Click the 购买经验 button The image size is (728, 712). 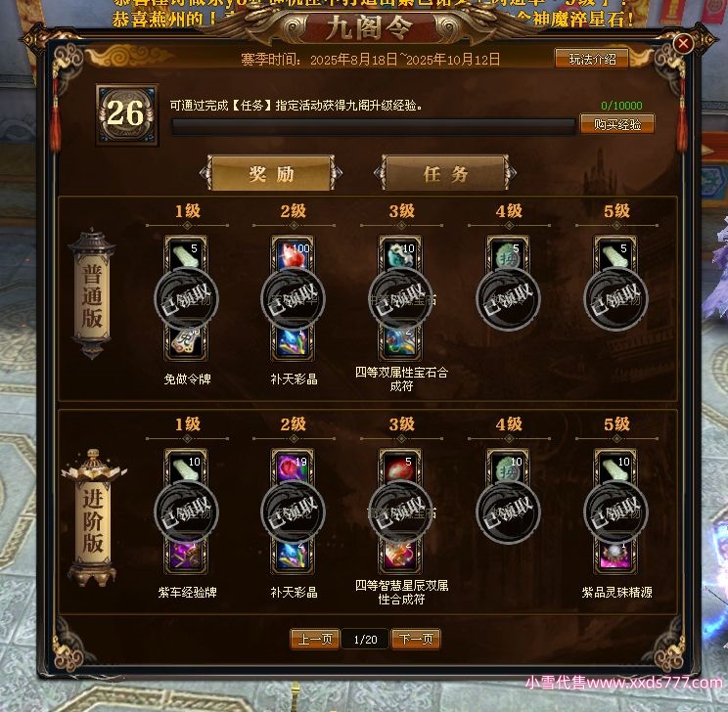point(617,124)
